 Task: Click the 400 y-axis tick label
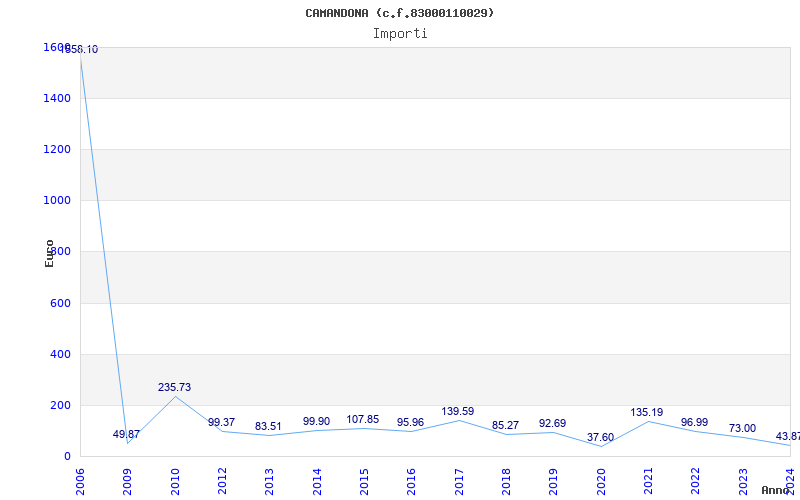pos(60,354)
